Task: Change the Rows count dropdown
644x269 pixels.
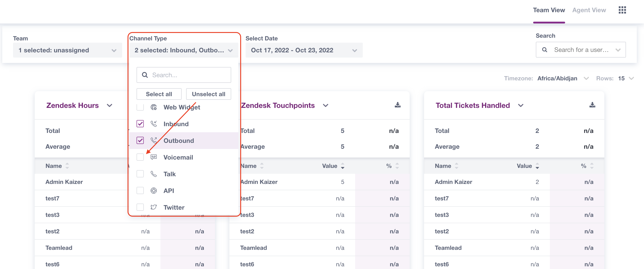Action: point(626,78)
